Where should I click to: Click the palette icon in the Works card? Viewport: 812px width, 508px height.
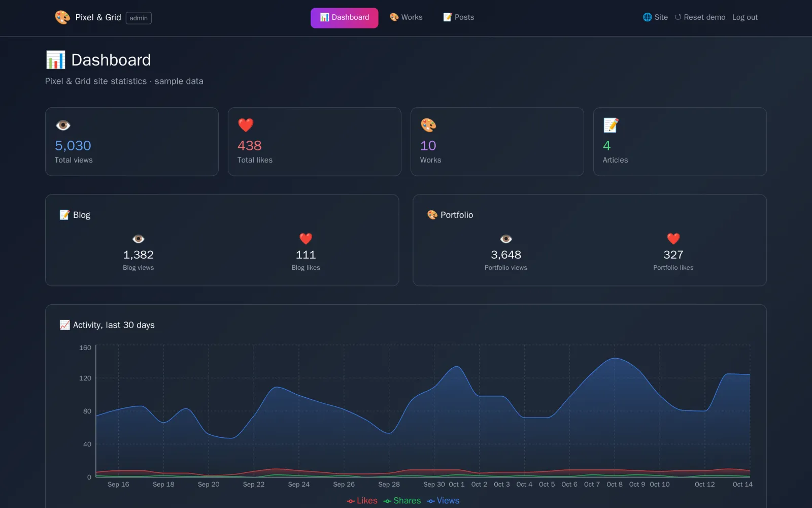[x=428, y=125]
